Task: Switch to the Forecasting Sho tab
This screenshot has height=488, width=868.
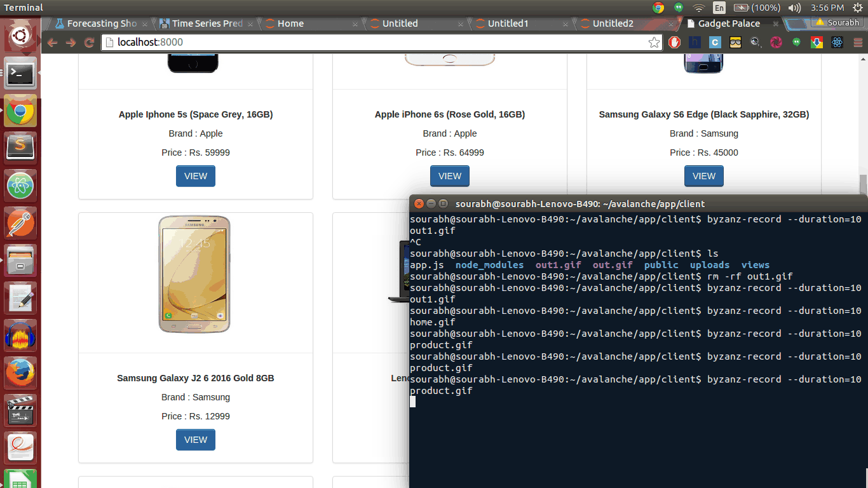Action: coord(102,24)
